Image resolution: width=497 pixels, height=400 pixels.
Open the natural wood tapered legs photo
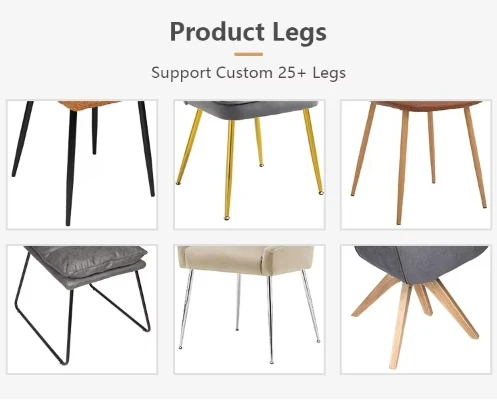tap(416, 165)
